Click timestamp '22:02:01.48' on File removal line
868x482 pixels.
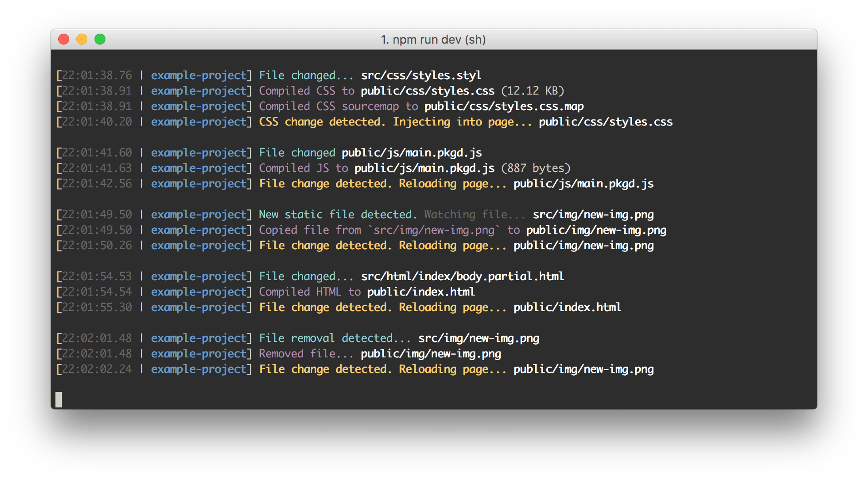click(97, 338)
